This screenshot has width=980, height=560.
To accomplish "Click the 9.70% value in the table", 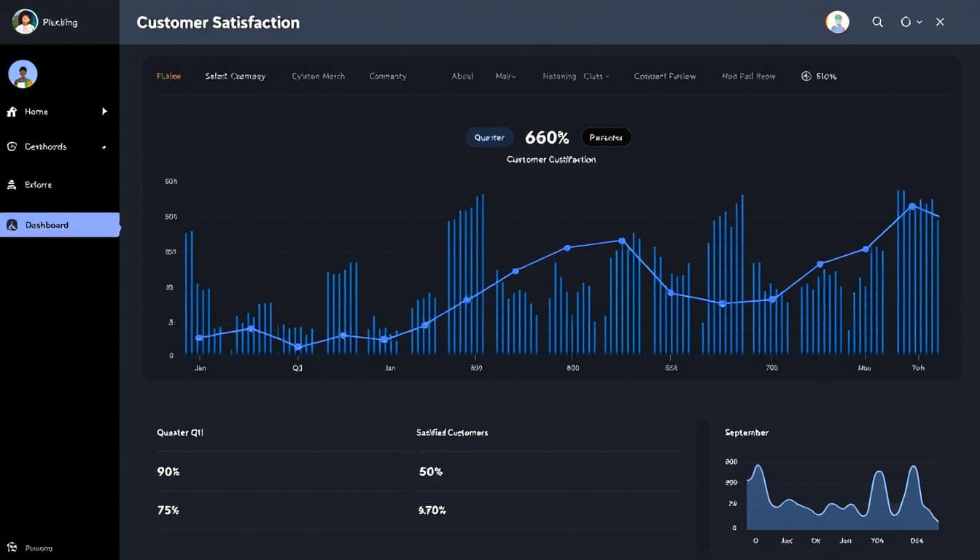I will click(x=432, y=510).
